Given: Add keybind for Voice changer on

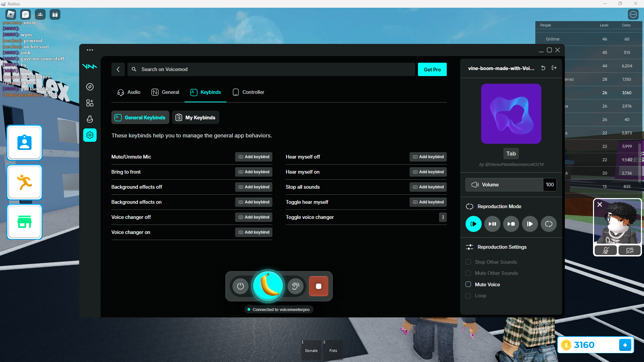Looking at the screenshot, I should pos(254,232).
